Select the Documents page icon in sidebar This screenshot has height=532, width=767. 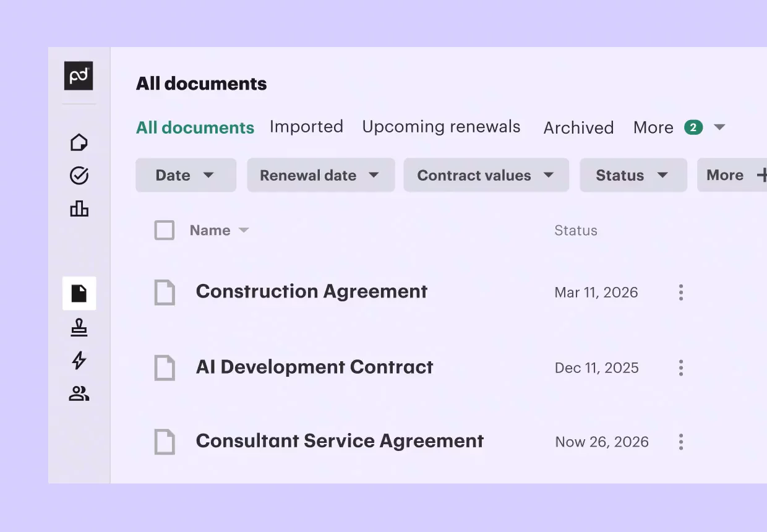pos(79,293)
